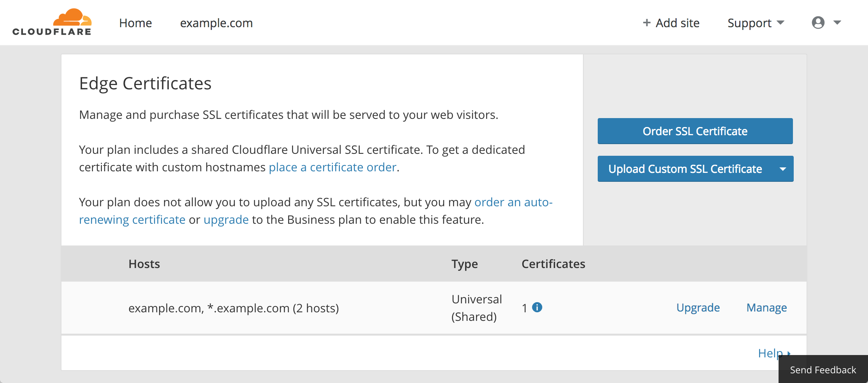The width and height of the screenshot is (868, 383).
Task: Click the Cloudflare logo
Action: click(52, 22)
